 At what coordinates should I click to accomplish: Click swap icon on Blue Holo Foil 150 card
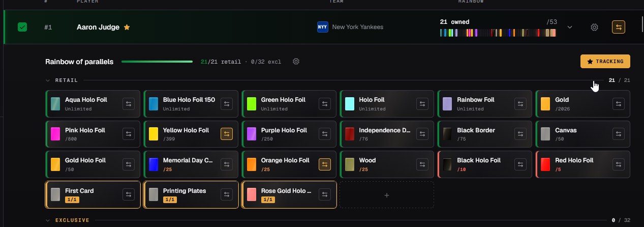pyautogui.click(x=227, y=104)
